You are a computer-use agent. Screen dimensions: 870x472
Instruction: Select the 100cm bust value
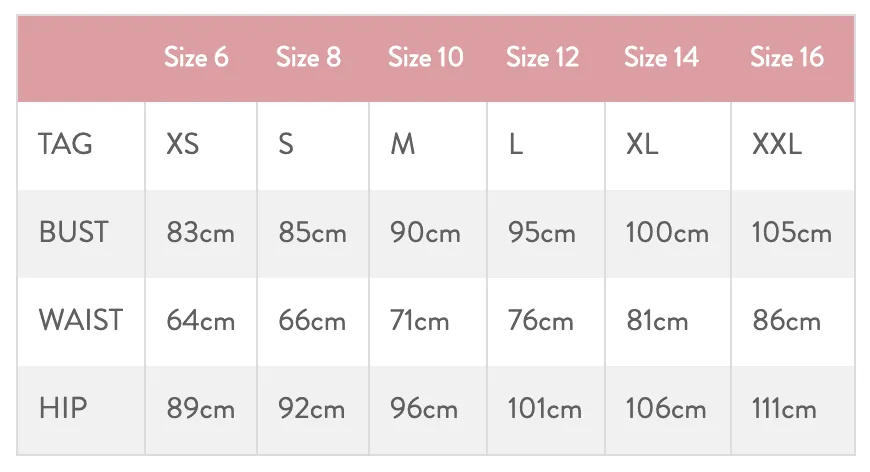[667, 232]
